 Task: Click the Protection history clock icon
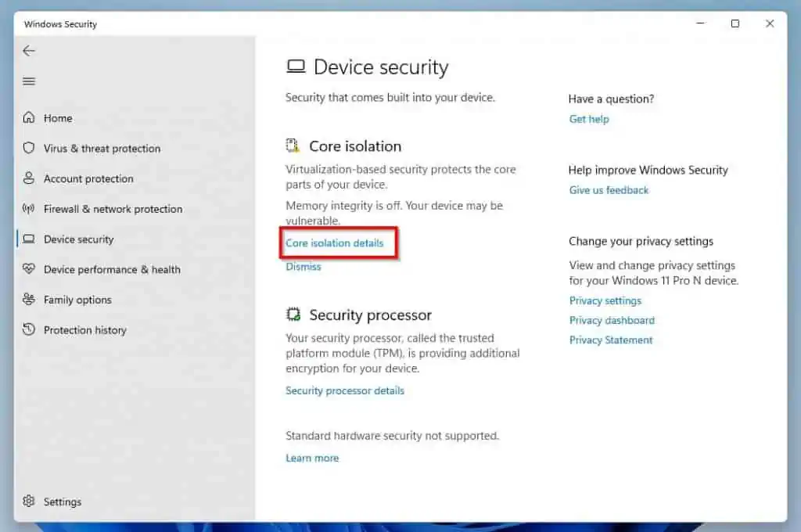click(29, 330)
